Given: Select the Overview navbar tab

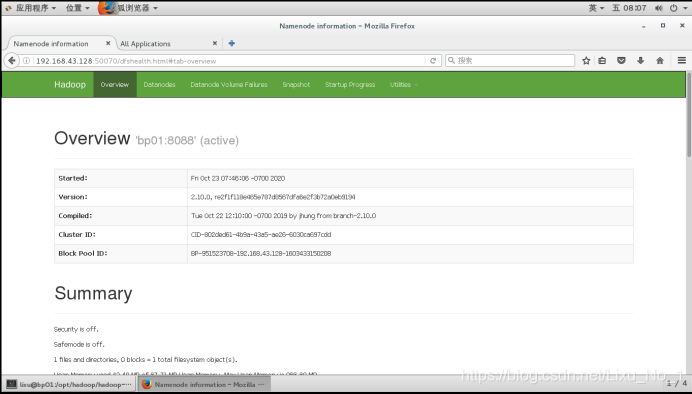Looking at the screenshot, I should [x=115, y=85].
